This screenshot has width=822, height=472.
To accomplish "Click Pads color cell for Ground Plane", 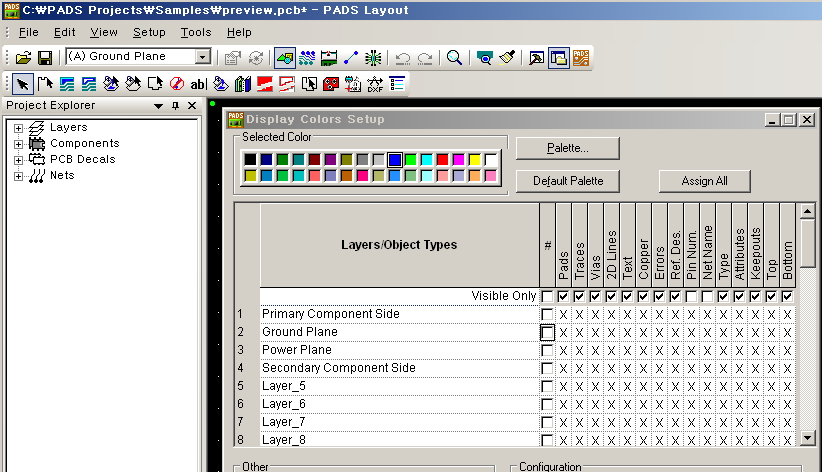I will pyautogui.click(x=563, y=332).
